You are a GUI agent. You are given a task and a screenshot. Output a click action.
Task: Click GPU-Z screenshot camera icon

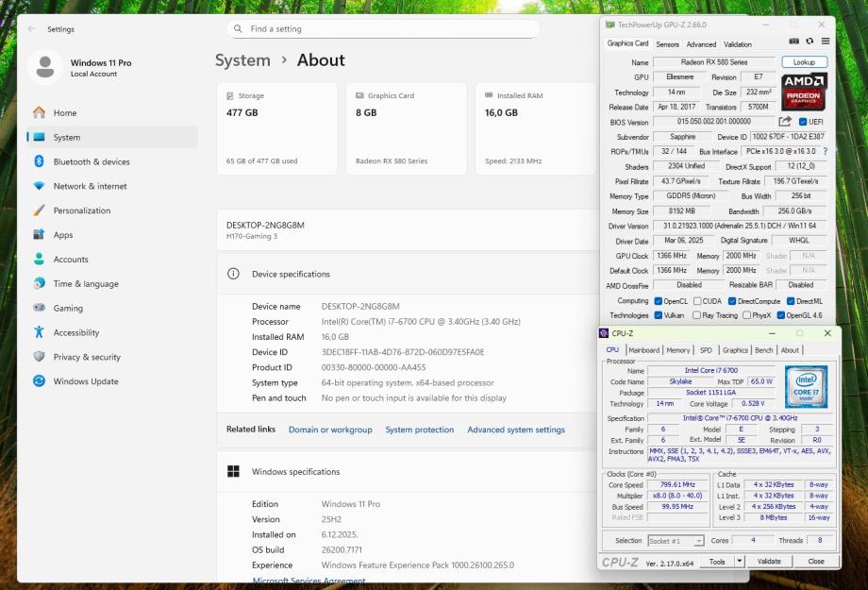tap(794, 42)
